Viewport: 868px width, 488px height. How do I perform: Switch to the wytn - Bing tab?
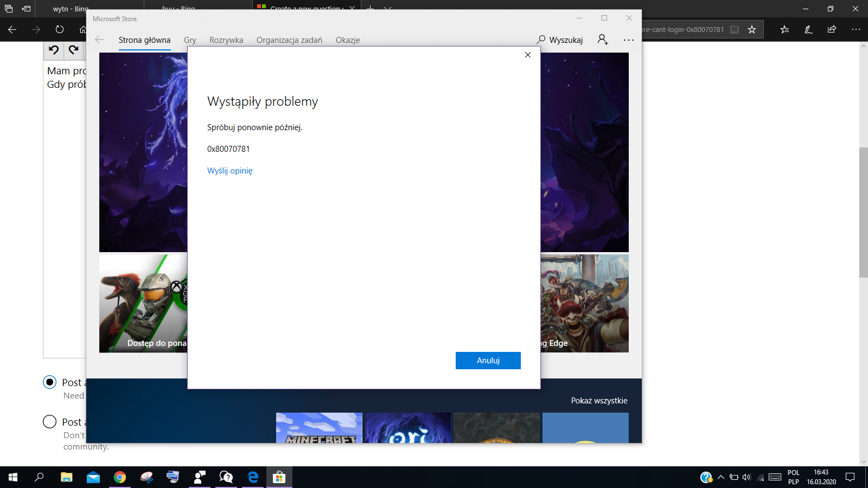71,9
